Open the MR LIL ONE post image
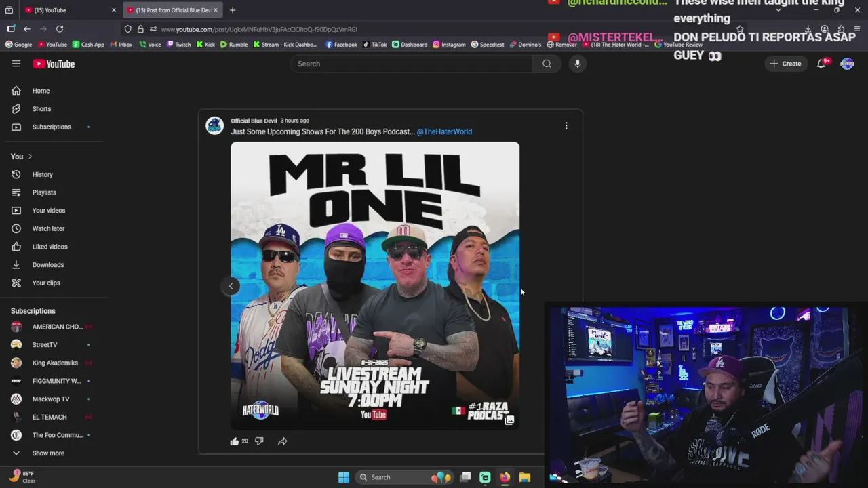 pos(375,285)
